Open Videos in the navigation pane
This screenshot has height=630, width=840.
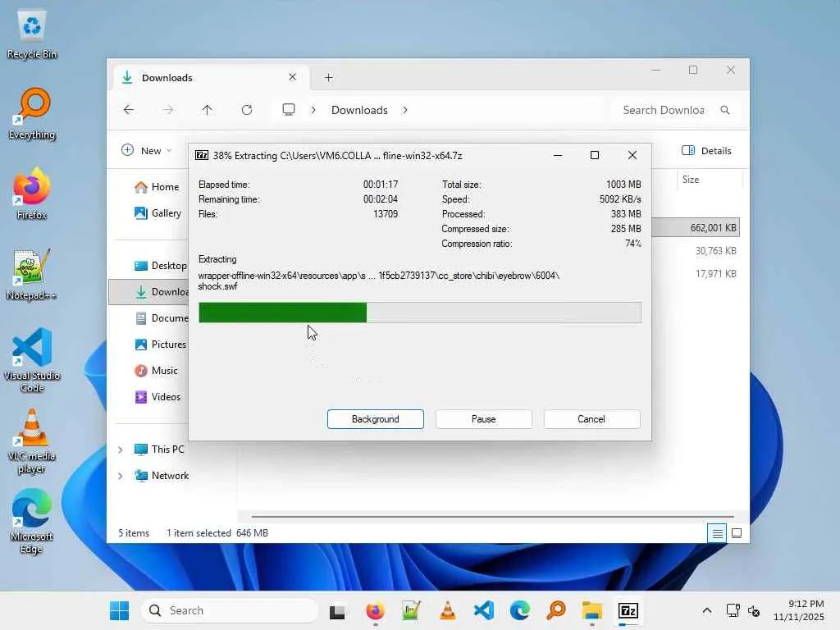coord(158,397)
